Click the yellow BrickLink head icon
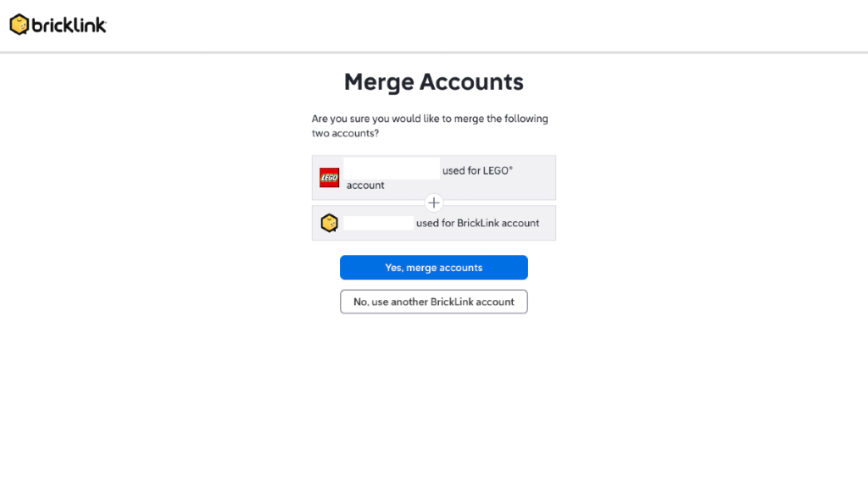 point(330,223)
